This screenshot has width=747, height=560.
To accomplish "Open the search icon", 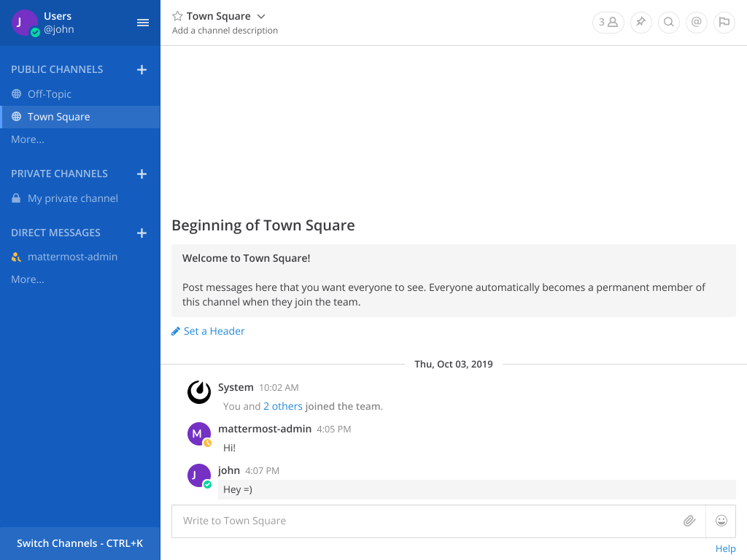I will coord(668,22).
